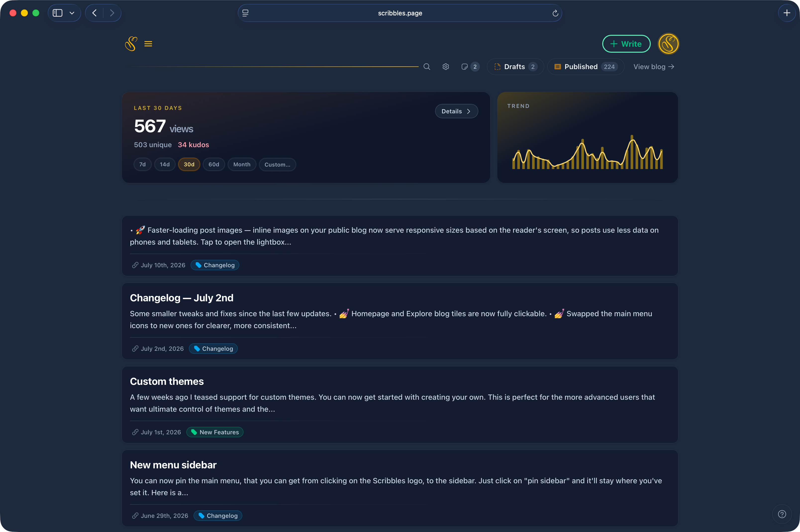Image resolution: width=800 pixels, height=532 pixels.
Task: Follow the View blog link
Action: (x=654, y=67)
